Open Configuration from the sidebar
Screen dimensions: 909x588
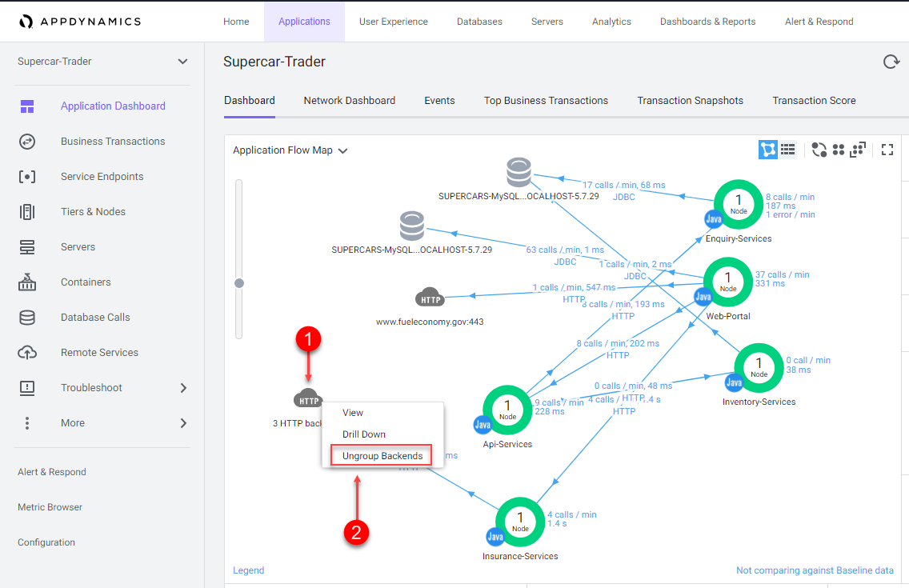tap(46, 542)
